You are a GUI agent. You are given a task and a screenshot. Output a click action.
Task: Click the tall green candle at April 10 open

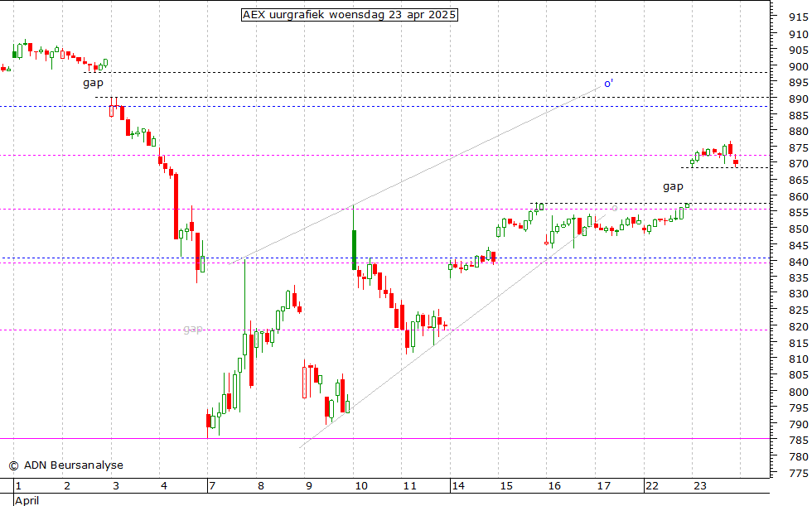355,250
